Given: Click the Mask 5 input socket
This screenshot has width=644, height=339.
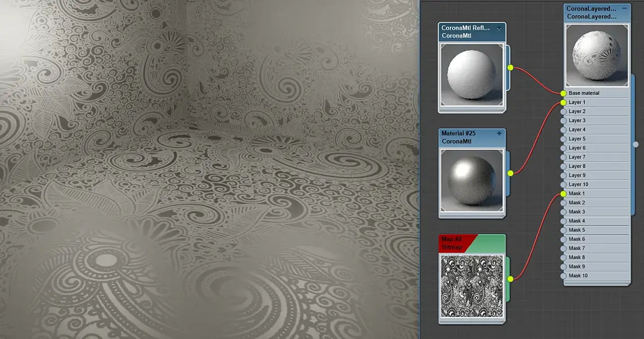Looking at the screenshot, I should click(563, 230).
